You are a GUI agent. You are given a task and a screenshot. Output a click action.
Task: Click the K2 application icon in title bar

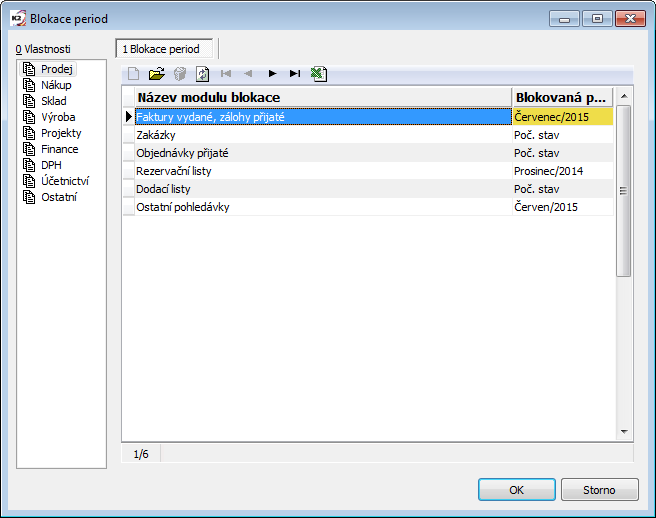18,19
